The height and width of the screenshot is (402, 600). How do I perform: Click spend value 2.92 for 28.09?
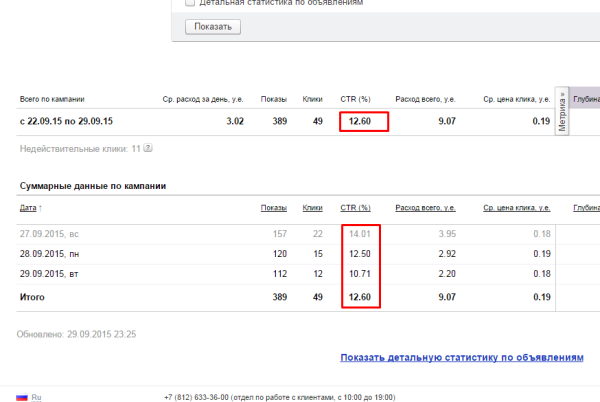pyautogui.click(x=447, y=254)
